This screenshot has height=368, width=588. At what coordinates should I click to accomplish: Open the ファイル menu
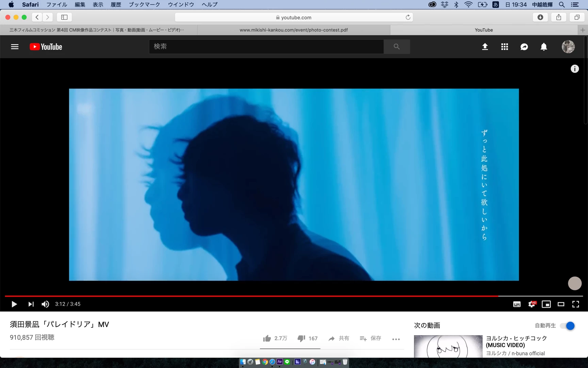coord(56,4)
